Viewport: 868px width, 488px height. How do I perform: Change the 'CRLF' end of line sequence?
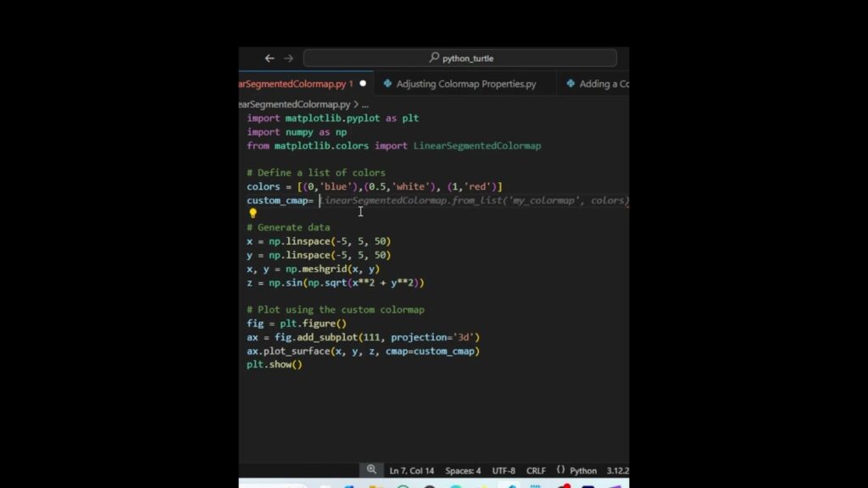pos(536,471)
